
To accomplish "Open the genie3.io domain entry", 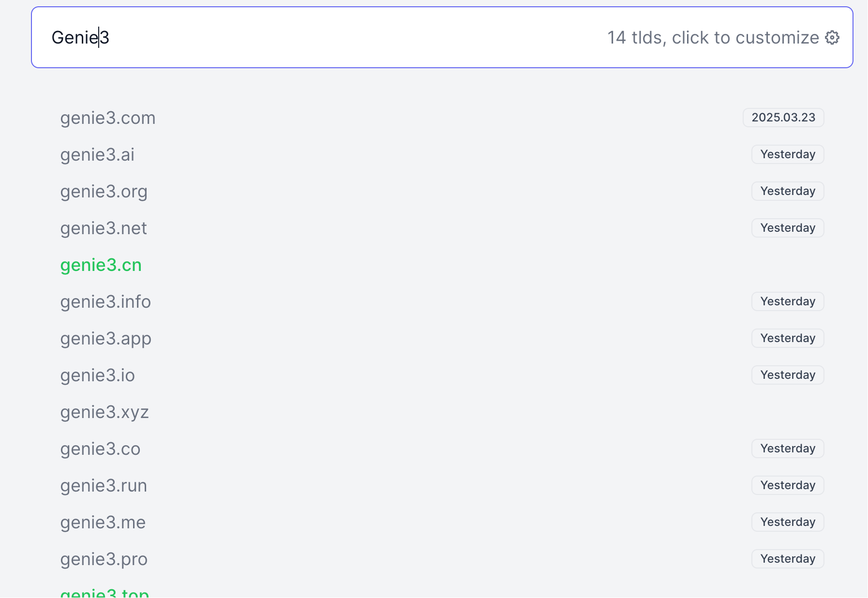I will 97,375.
